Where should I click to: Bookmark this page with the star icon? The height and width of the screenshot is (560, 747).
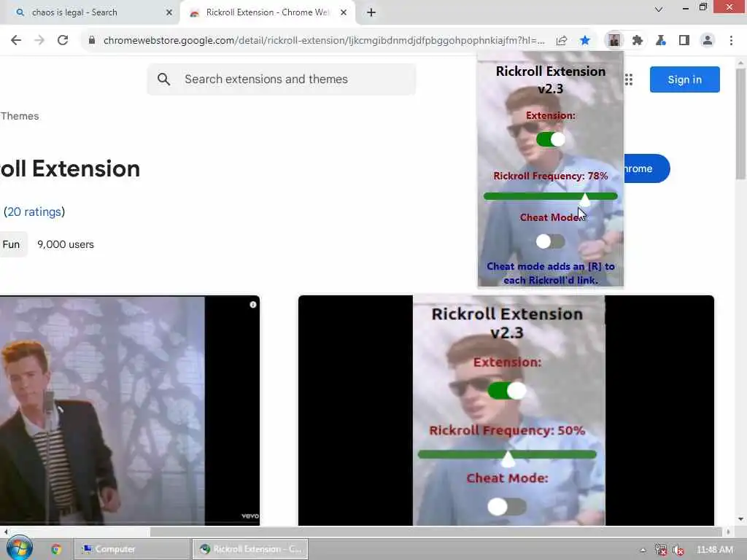coord(585,41)
